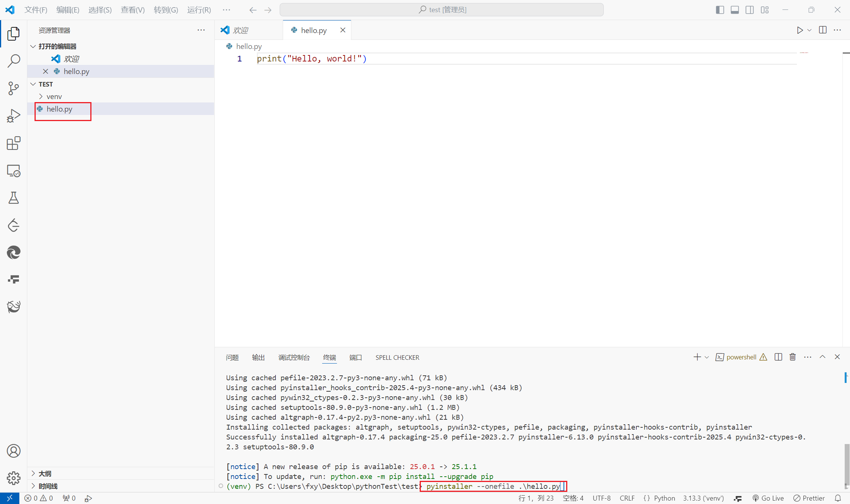Open Run and Debug view
850x504 pixels.
(x=14, y=116)
